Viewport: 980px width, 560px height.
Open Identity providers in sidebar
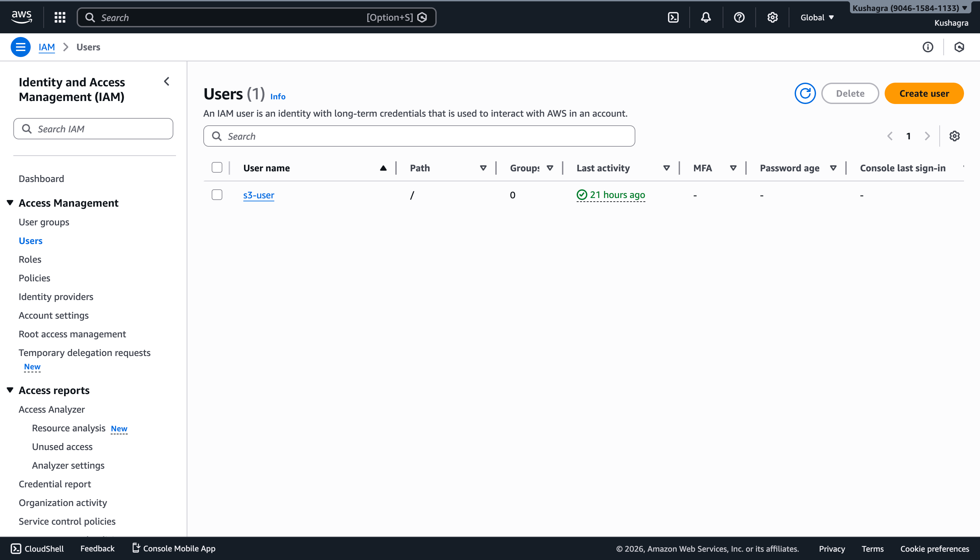coord(56,297)
